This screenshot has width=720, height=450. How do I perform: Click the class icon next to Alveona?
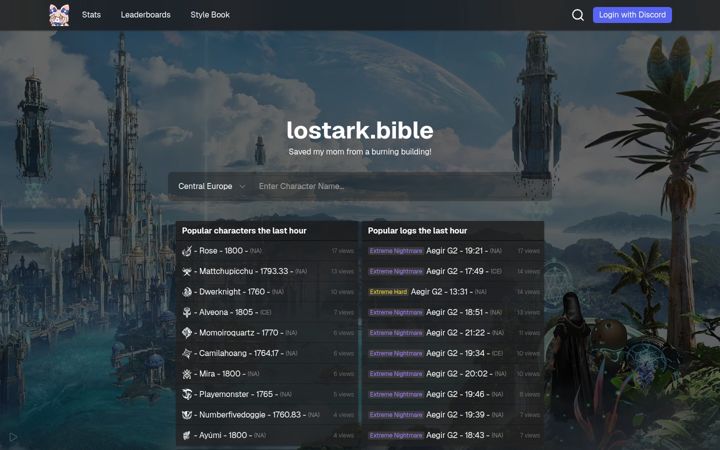click(187, 312)
